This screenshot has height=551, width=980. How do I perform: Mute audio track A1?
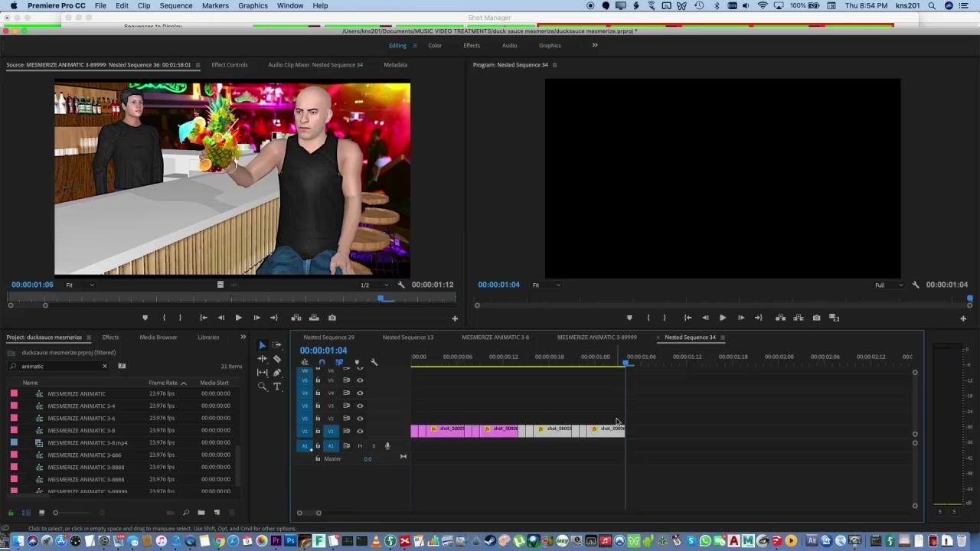click(360, 446)
